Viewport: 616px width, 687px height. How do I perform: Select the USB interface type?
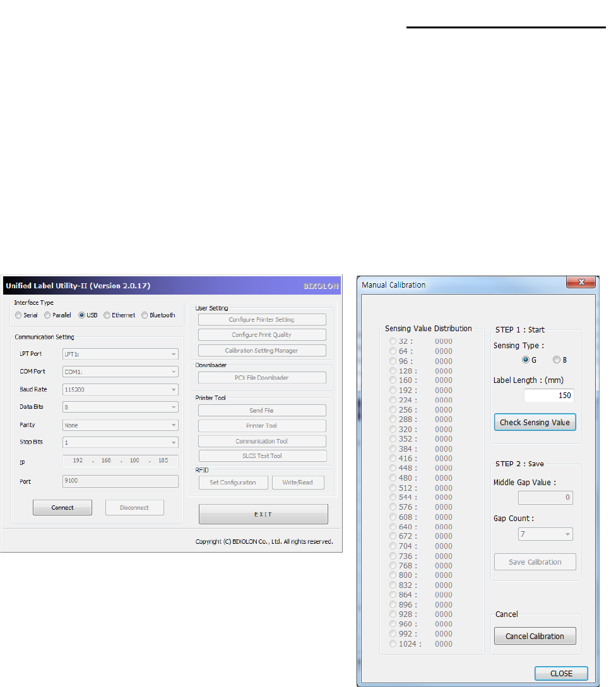pos(81,315)
